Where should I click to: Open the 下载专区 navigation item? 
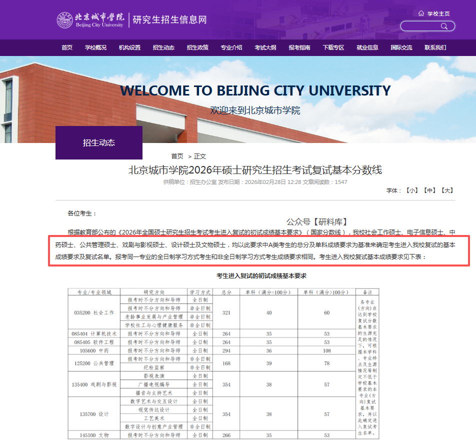333,47
